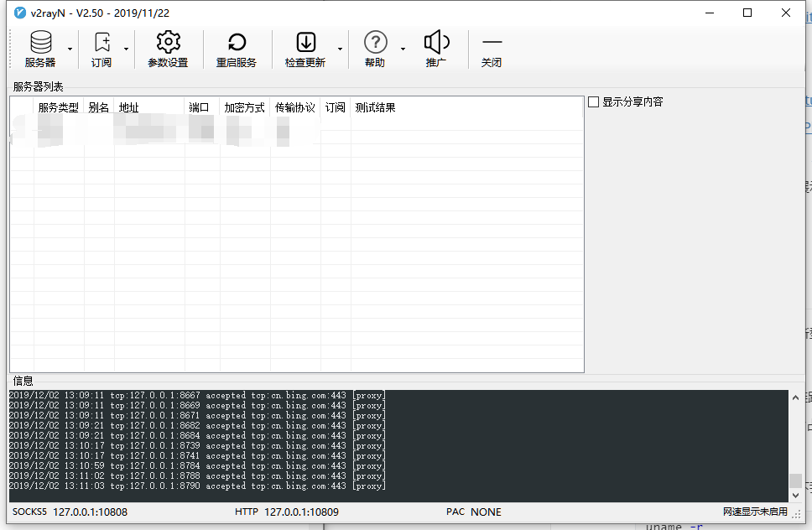812x530 pixels.
Task: Click the 重启服务 restart service icon
Action: (237, 43)
